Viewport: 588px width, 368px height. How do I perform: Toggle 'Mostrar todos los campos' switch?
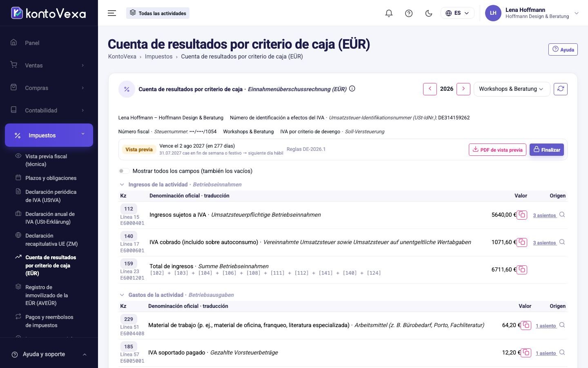coord(124,171)
